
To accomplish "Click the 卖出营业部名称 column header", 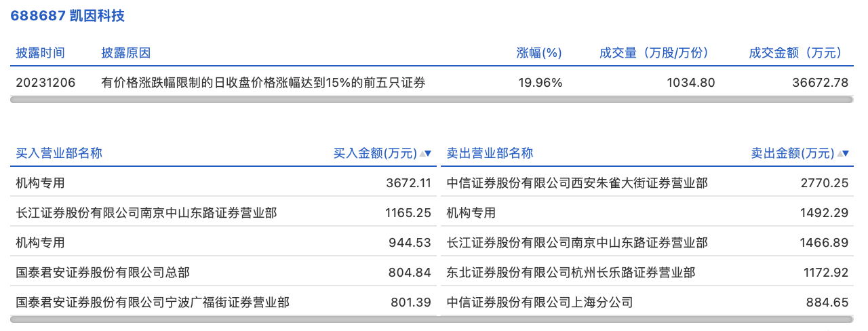I will tap(490, 153).
